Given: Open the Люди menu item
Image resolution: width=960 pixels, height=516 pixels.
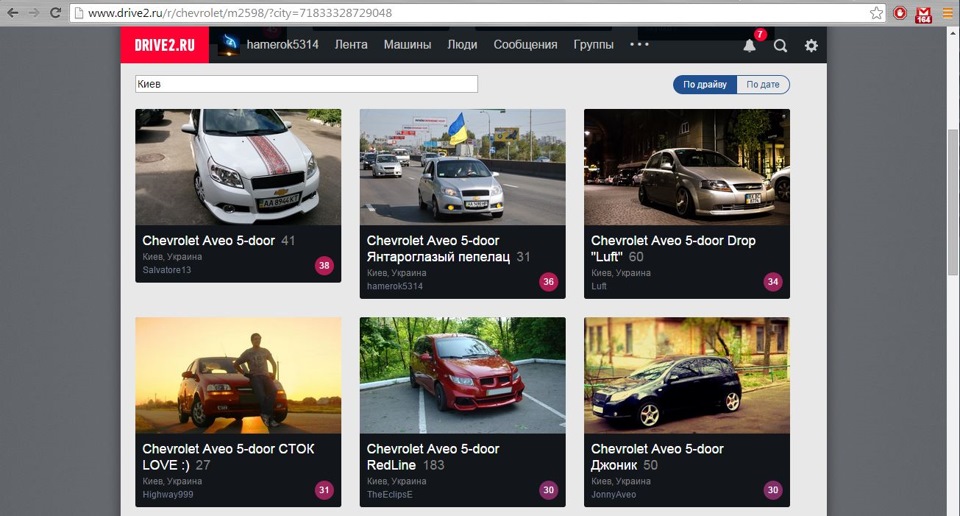Looking at the screenshot, I should click(462, 45).
